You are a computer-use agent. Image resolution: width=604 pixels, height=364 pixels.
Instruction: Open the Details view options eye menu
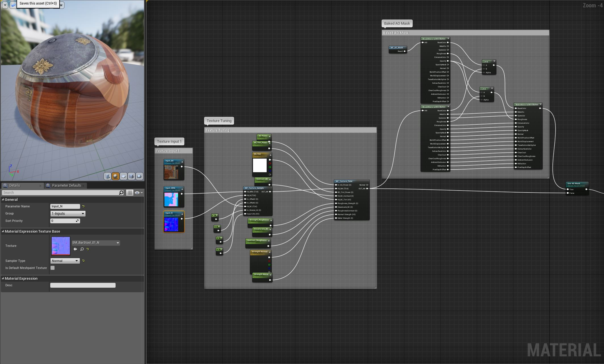click(139, 193)
